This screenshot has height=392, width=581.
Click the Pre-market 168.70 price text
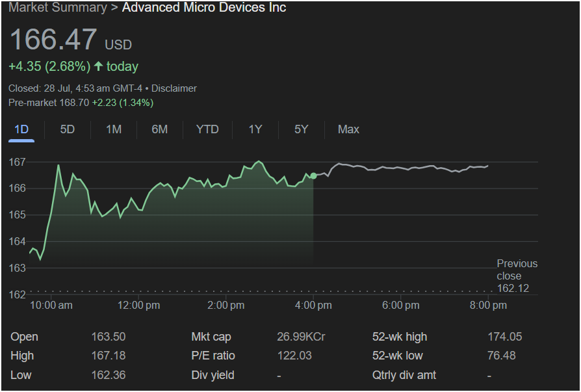(49, 103)
